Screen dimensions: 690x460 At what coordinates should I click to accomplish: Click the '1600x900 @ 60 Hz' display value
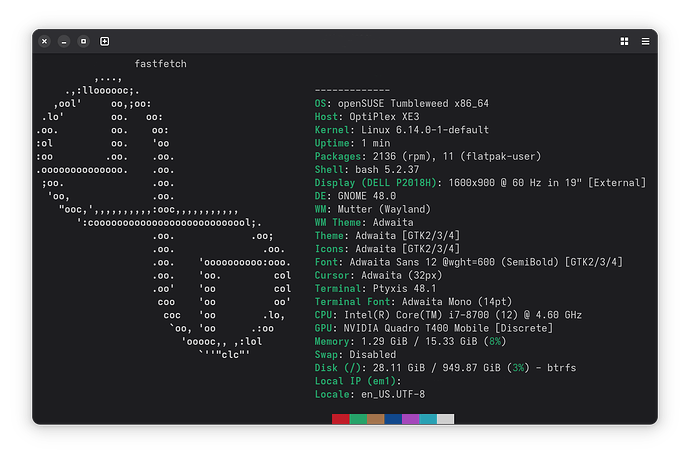(x=495, y=183)
